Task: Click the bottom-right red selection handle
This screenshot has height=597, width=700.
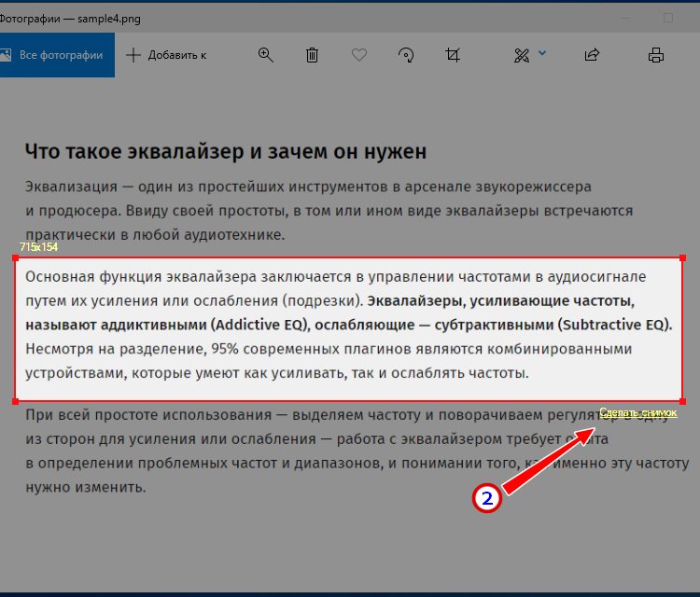Action: coord(682,401)
